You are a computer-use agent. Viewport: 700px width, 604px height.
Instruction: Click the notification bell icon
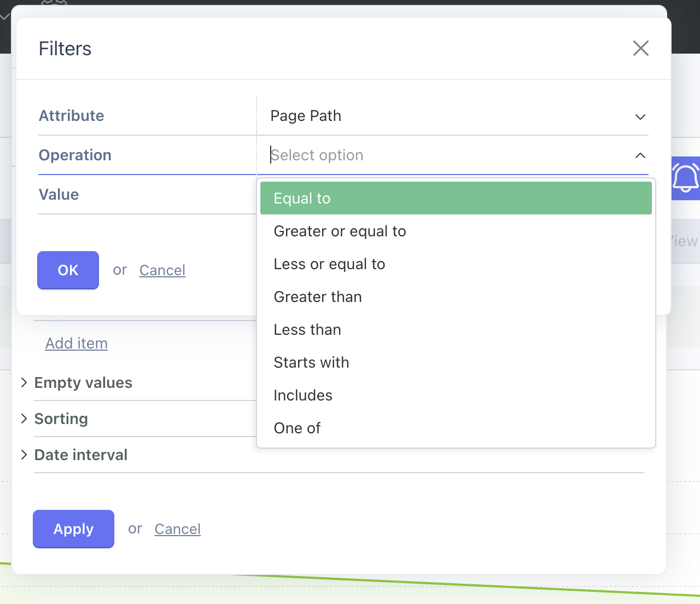tap(685, 178)
